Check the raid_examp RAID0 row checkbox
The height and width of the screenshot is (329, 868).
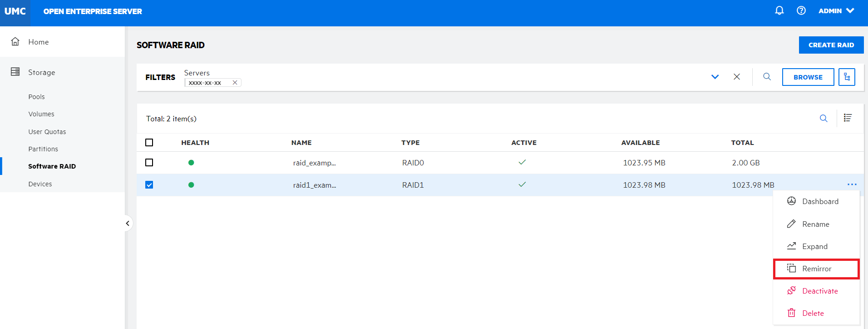click(x=149, y=163)
